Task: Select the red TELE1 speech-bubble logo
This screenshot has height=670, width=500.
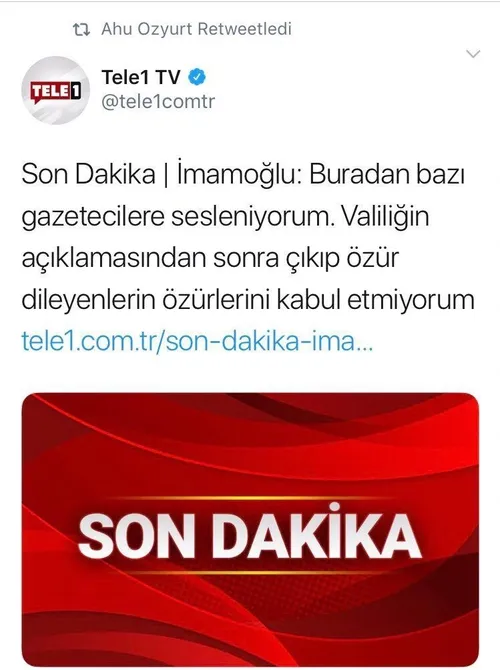Action: point(56,92)
